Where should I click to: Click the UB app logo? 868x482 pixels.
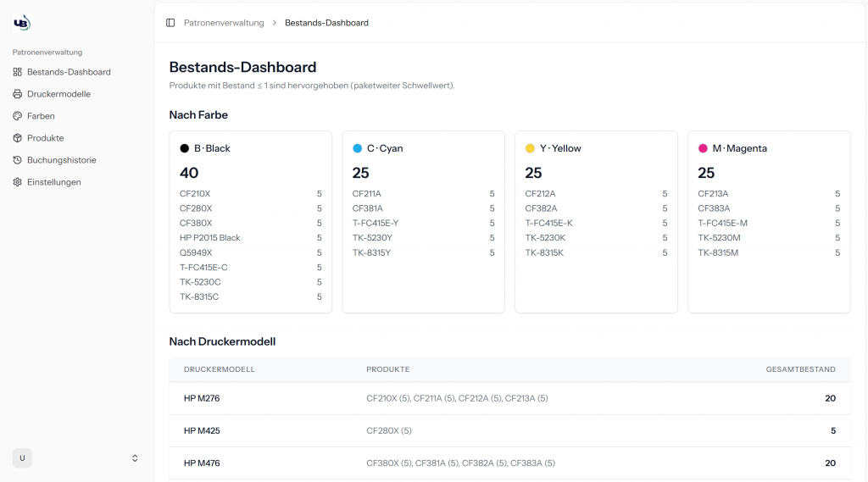tap(21, 23)
